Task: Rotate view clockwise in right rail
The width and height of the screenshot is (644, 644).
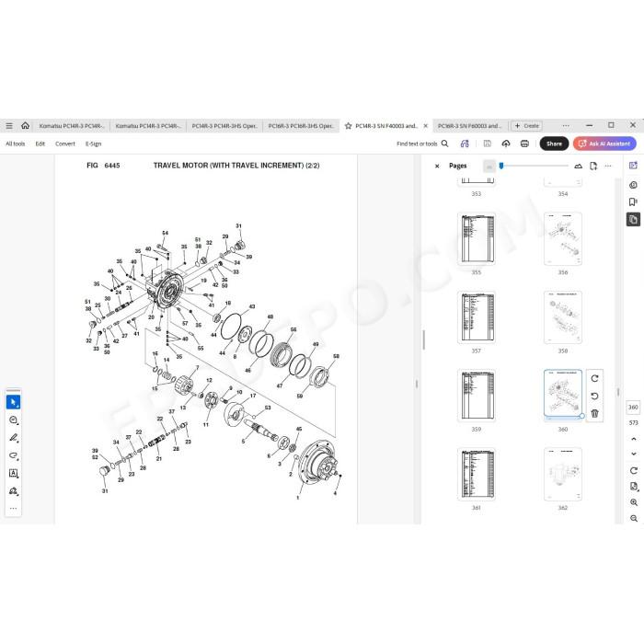Action: coord(633,471)
